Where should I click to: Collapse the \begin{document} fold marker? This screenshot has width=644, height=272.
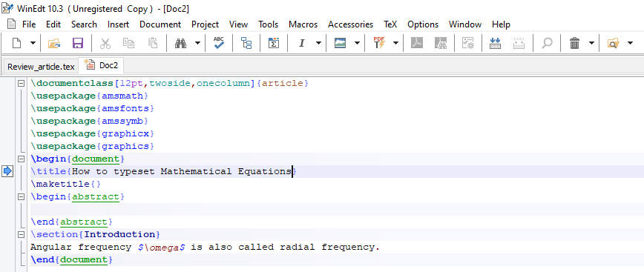21,159
